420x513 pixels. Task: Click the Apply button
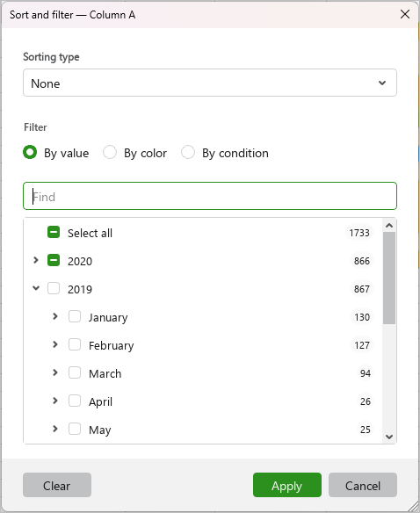click(x=287, y=485)
